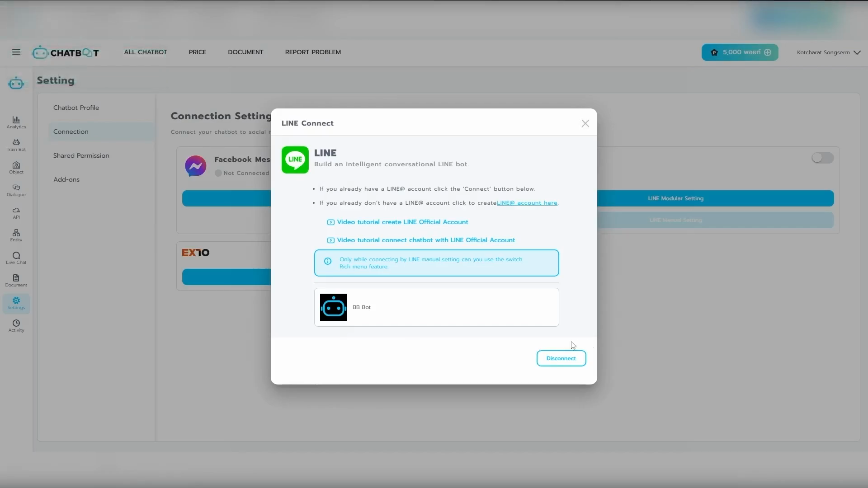Open Document in the sidebar

pos(16,280)
